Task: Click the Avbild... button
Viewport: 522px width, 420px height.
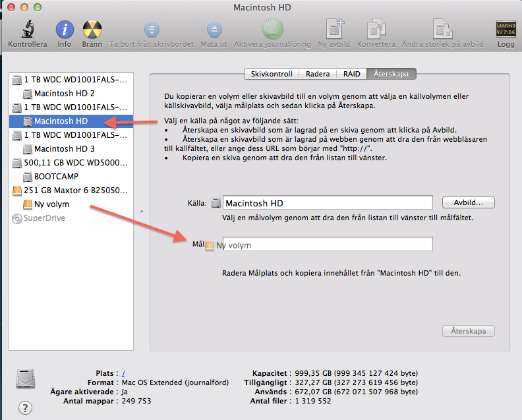Action: (x=469, y=202)
